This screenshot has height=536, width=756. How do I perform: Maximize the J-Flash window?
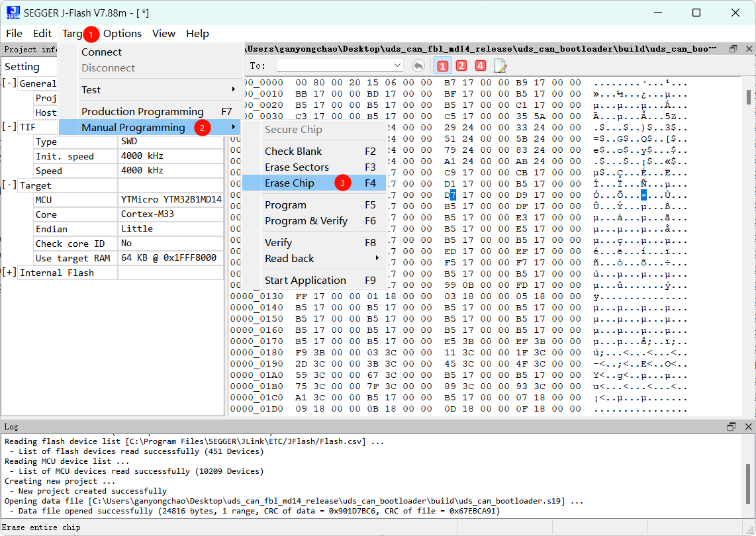pyautogui.click(x=696, y=13)
